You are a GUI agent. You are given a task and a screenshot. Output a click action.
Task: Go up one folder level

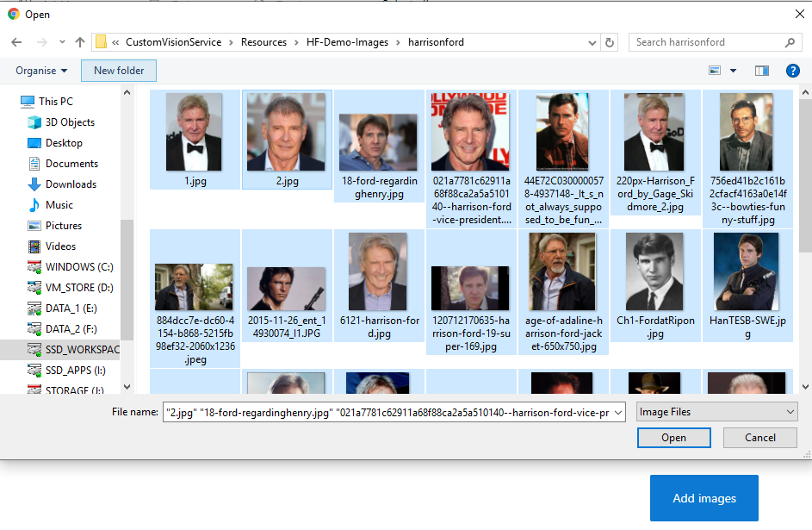pos(80,42)
